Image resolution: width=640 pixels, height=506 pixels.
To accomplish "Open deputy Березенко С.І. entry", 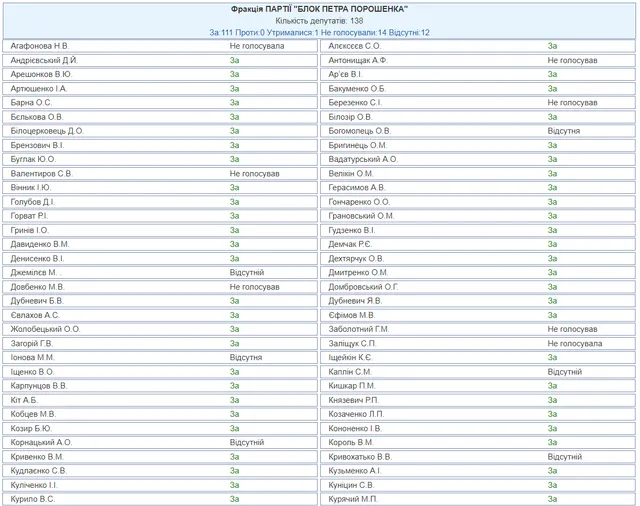I will click(x=355, y=102).
